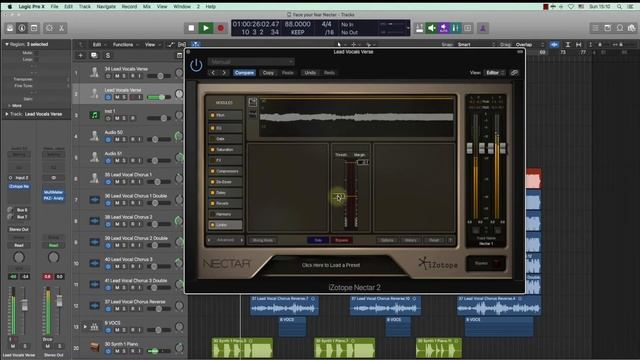Viewport: 640px width, 360px height.
Task: Open the Library icon in the control bar
Action: pyautogui.click(x=10, y=28)
